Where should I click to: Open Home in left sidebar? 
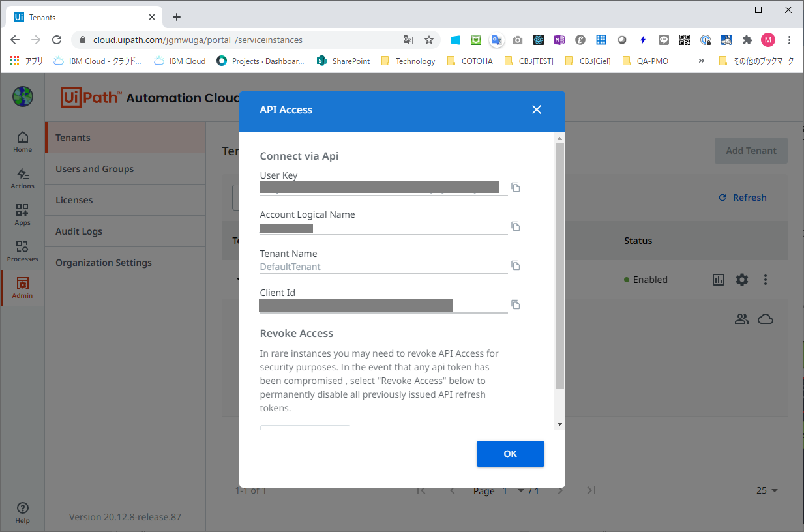(x=22, y=141)
